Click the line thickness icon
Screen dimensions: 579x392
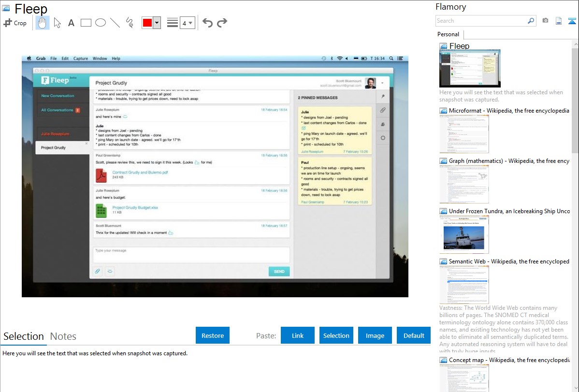click(172, 23)
